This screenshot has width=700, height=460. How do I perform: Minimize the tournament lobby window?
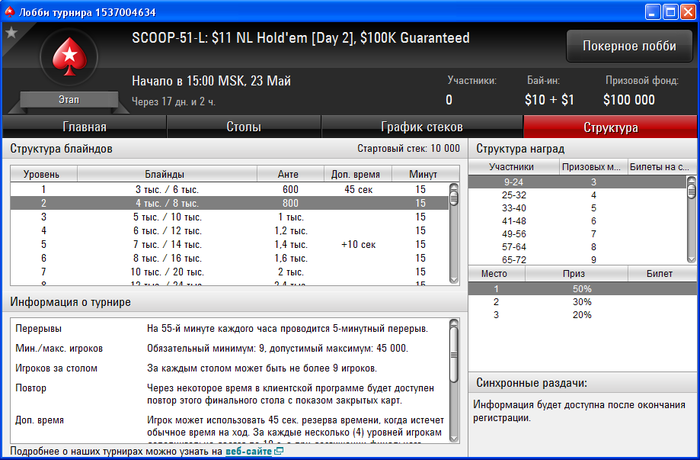tap(653, 12)
